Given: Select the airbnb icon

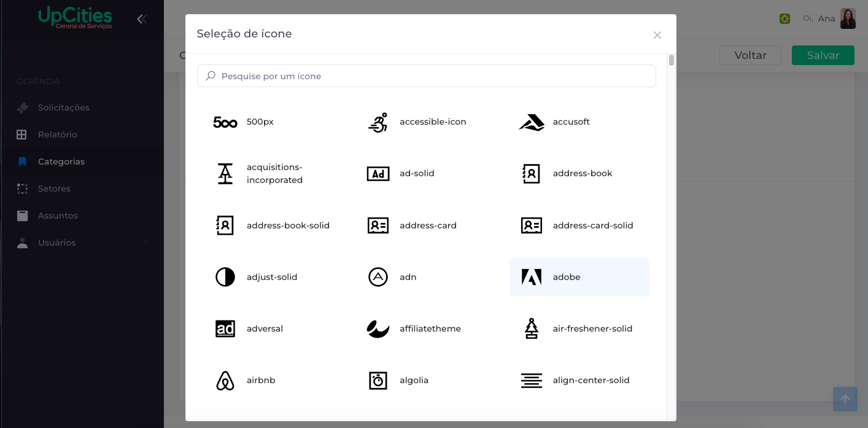Looking at the screenshot, I should point(225,380).
